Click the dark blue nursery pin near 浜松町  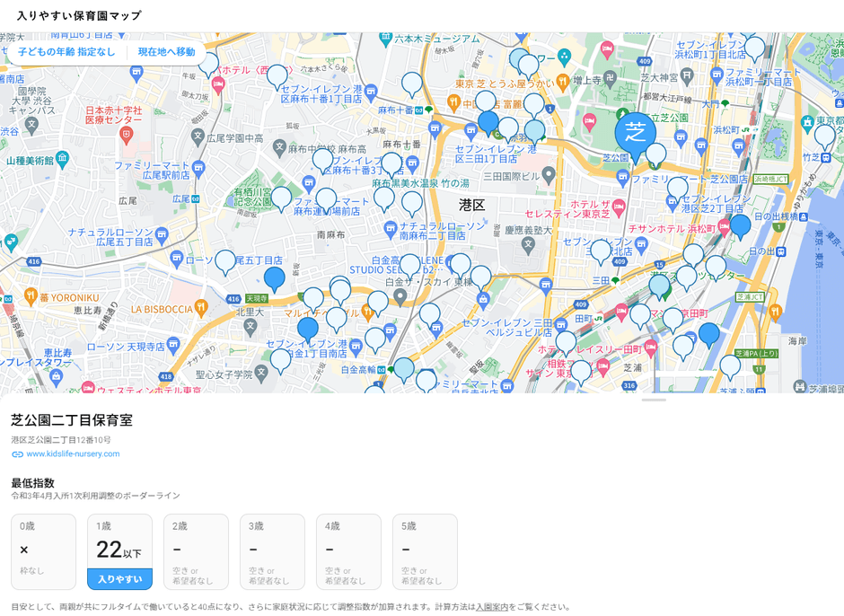pyautogui.click(x=742, y=224)
